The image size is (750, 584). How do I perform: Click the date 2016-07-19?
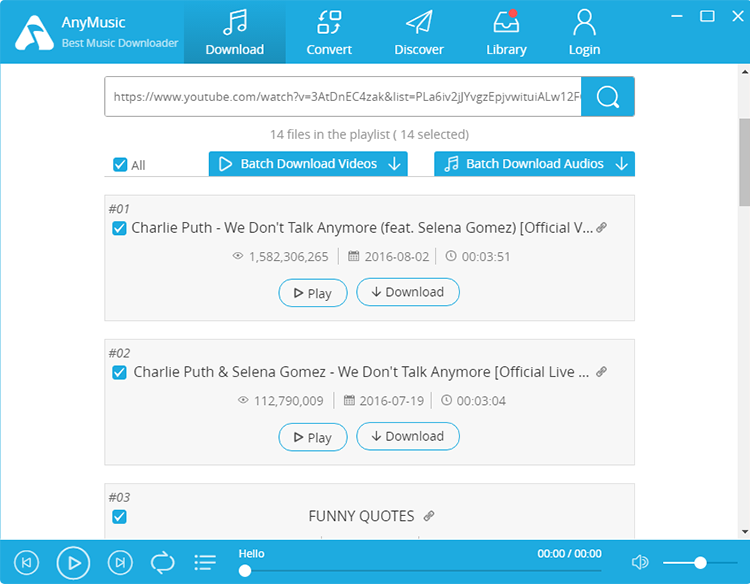392,401
